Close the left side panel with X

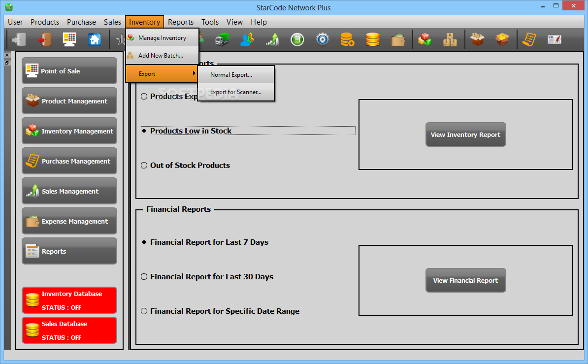coord(7,55)
